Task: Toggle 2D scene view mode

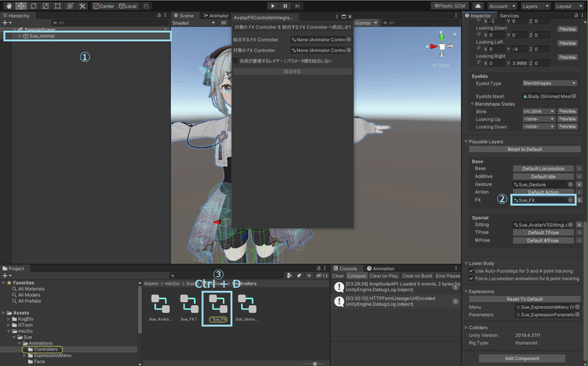Action: (x=223, y=23)
